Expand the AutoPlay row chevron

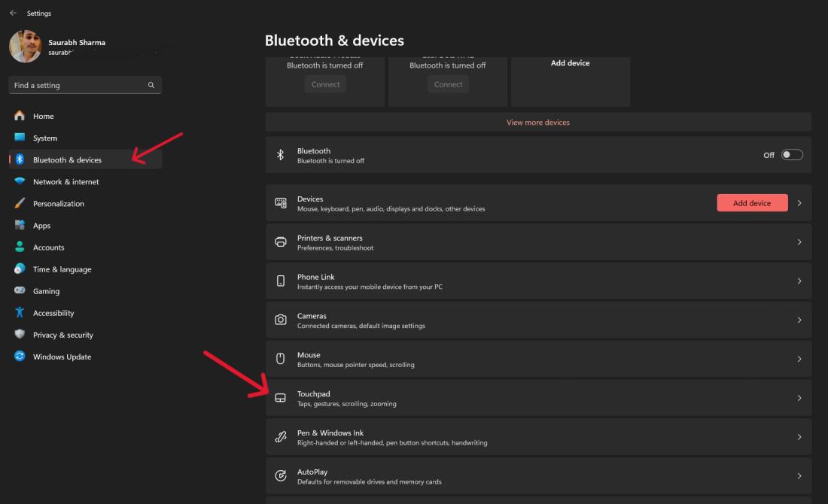(x=799, y=476)
